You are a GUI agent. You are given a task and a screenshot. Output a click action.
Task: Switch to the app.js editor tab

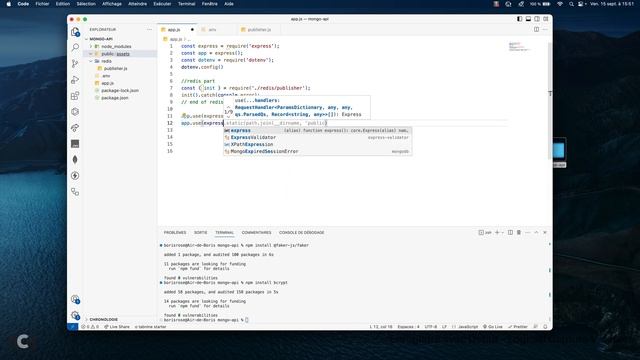pyautogui.click(x=178, y=29)
